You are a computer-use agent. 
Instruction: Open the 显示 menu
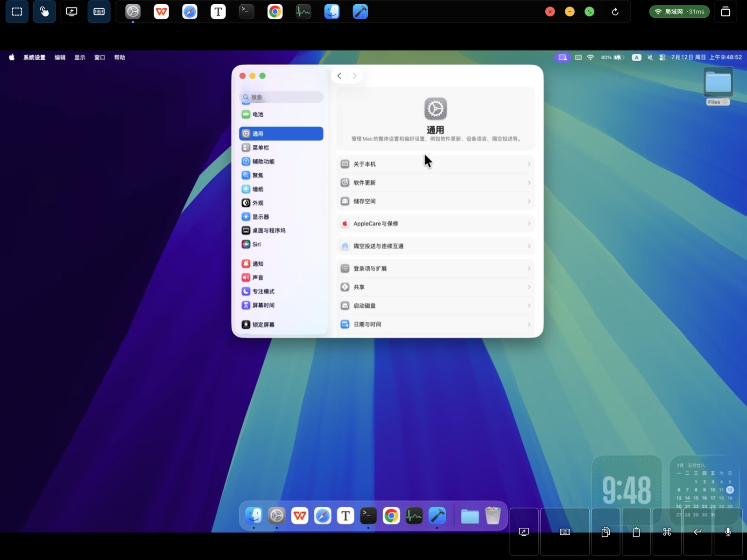tap(80, 57)
